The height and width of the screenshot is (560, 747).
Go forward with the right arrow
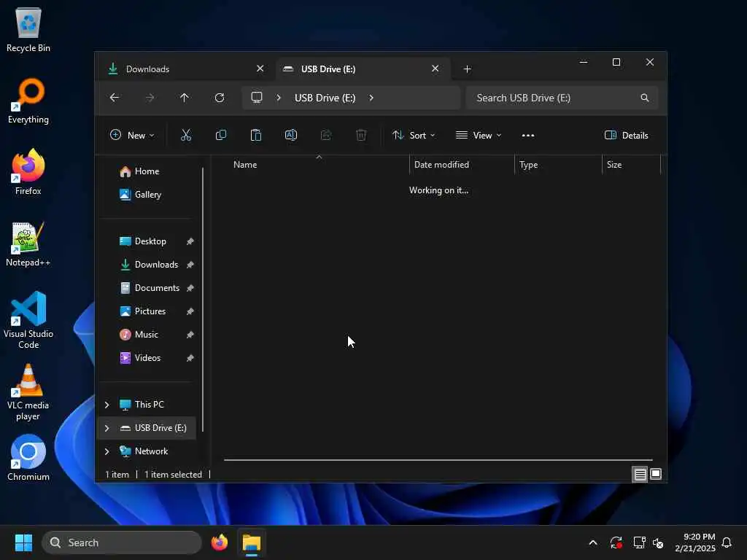pos(150,98)
